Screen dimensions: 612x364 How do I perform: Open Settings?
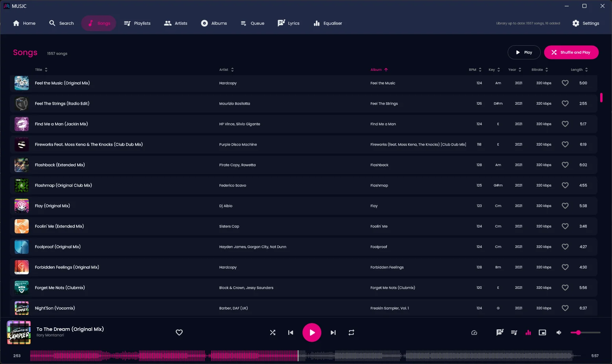point(586,23)
